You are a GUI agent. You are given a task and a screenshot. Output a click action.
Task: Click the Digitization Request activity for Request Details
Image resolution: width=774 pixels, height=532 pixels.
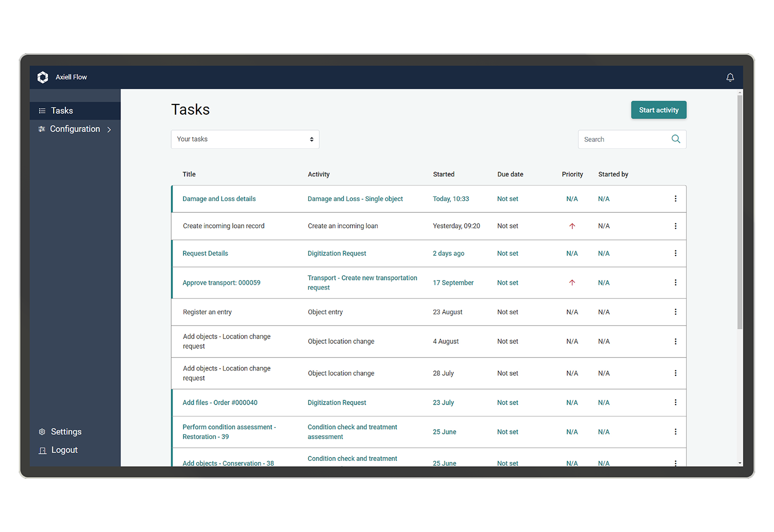(337, 253)
